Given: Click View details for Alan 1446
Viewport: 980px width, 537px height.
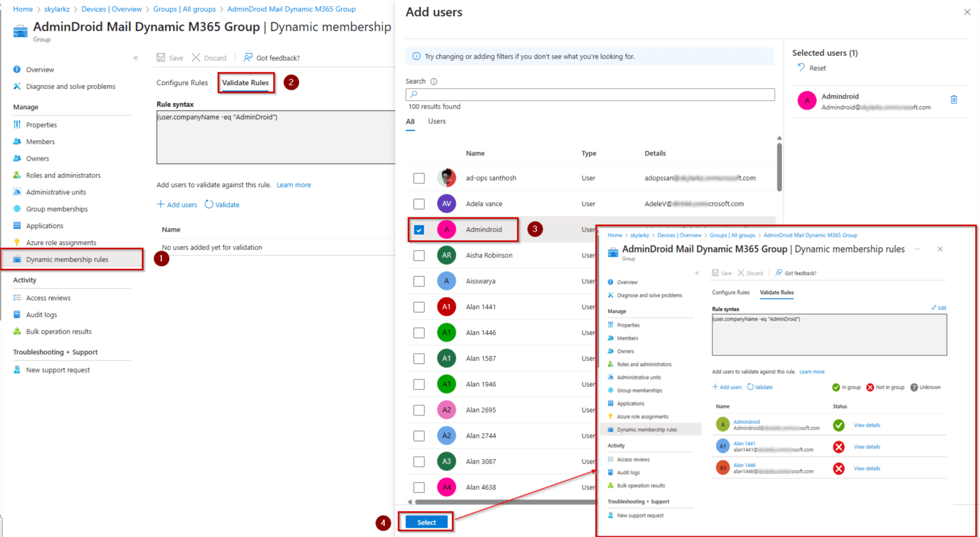Looking at the screenshot, I should (867, 468).
